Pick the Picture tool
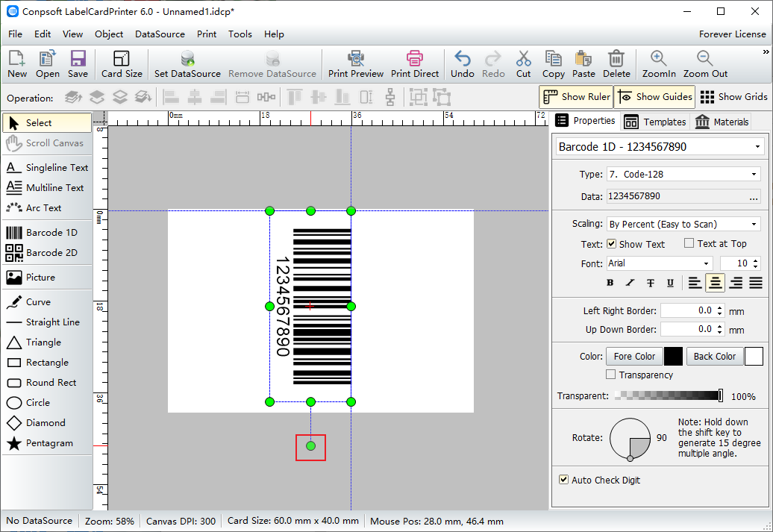Viewport: 773px width, 532px height. tap(47, 278)
